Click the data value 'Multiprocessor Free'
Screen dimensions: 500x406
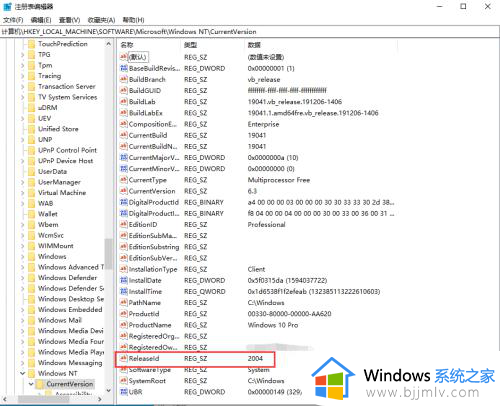tap(279, 180)
